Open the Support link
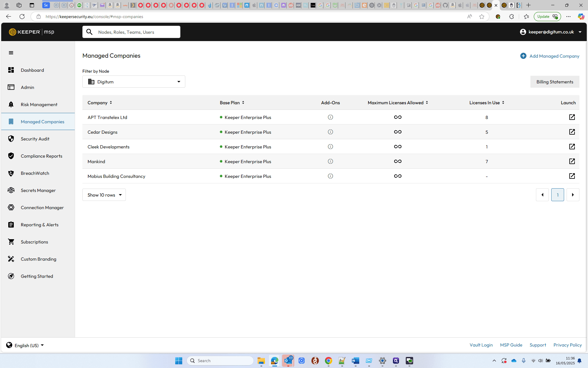This screenshot has width=588, height=368. 538,345
